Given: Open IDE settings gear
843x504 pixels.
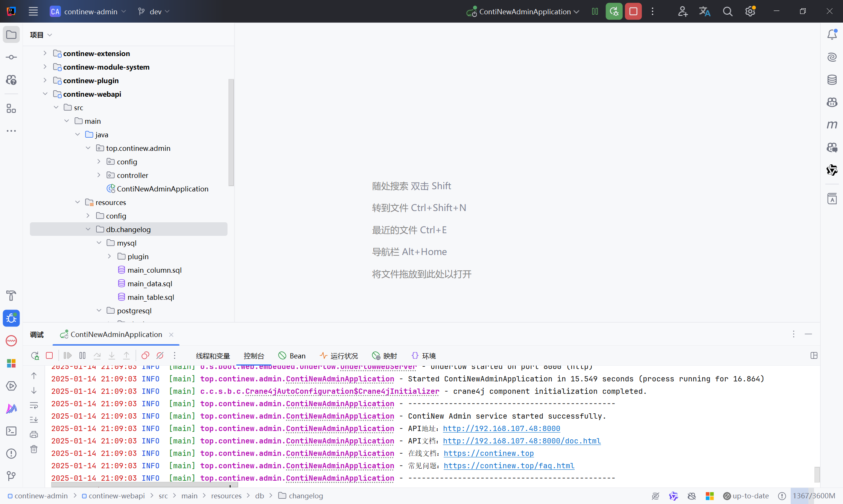Looking at the screenshot, I should tap(750, 11).
